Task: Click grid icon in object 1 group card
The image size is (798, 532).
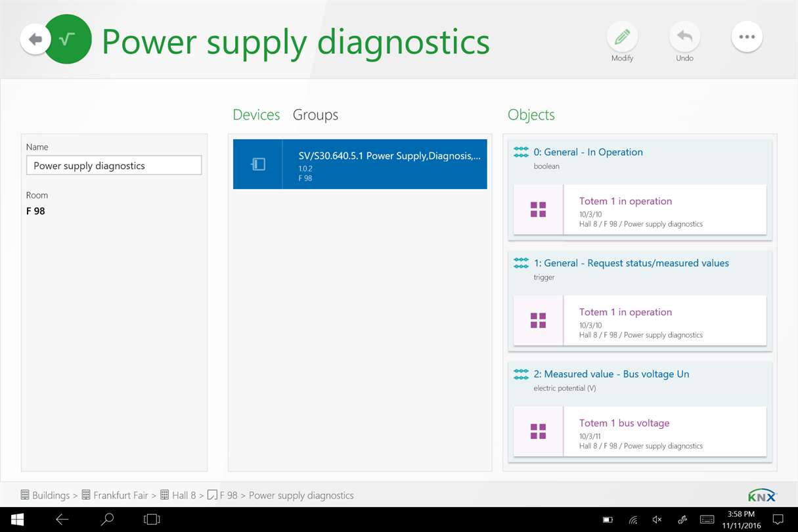Action: coord(538,321)
